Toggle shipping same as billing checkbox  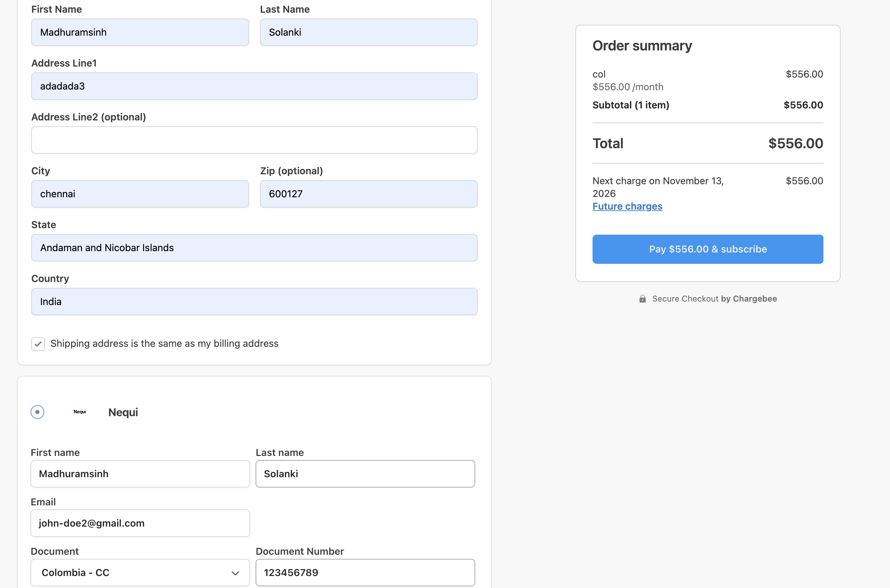(38, 343)
